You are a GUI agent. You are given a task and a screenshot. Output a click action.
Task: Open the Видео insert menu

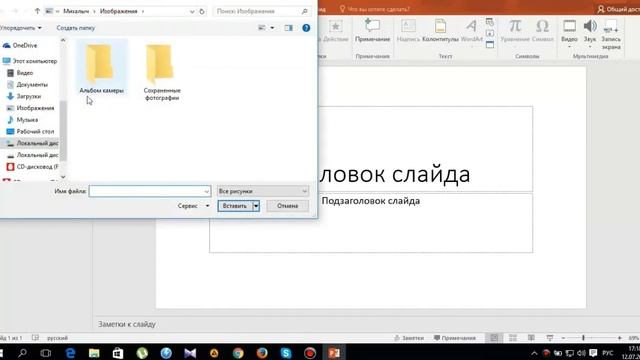[x=569, y=33]
